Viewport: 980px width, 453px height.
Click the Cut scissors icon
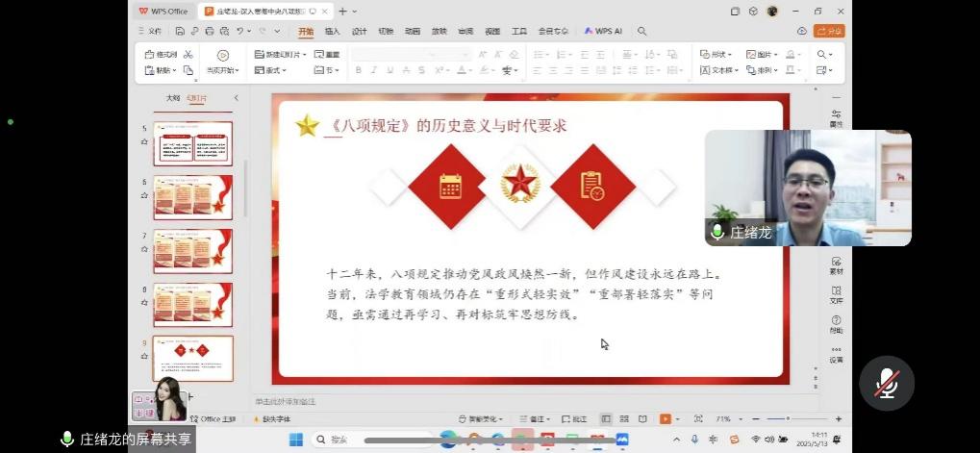point(188,55)
